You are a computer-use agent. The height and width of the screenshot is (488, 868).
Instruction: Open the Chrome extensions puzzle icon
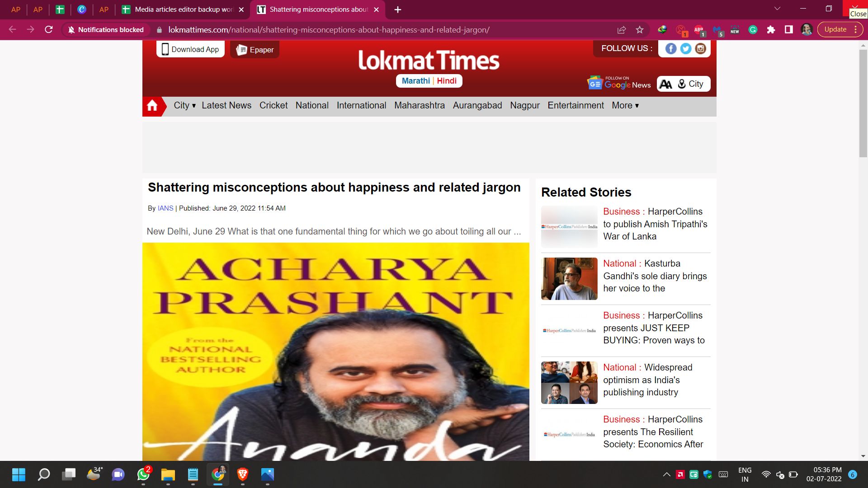pos(771,30)
